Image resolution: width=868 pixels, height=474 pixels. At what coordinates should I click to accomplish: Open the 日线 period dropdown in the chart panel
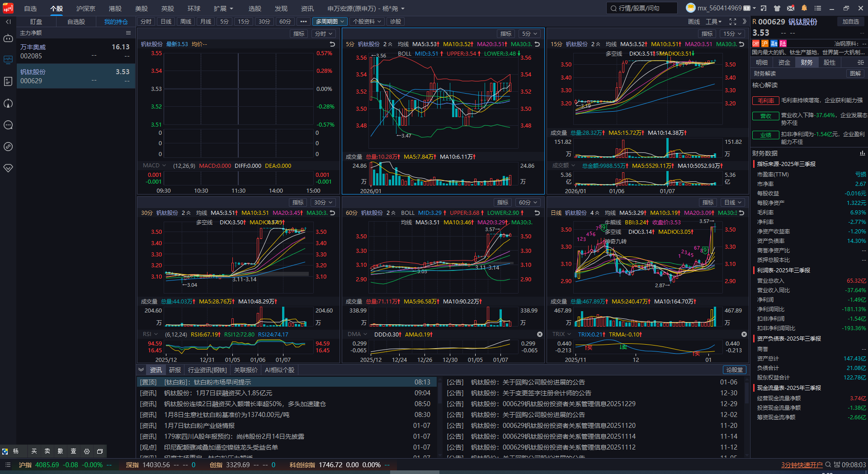click(733, 203)
